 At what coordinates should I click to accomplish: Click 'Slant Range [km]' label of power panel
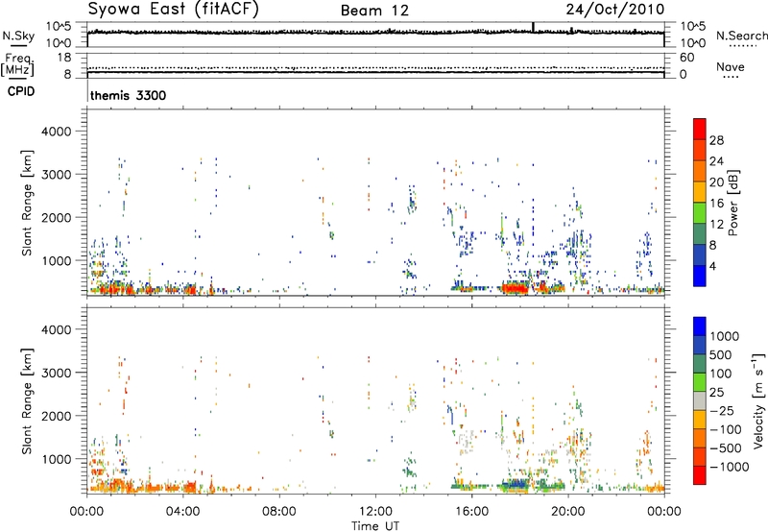[27, 203]
